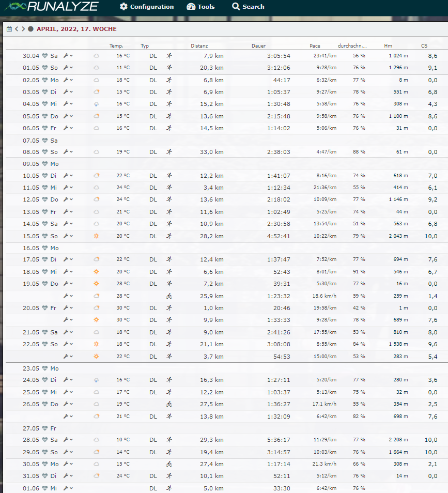448x493 pixels.
Task: Click the sun weather icon on 15.05
Action: pyautogui.click(x=96, y=236)
